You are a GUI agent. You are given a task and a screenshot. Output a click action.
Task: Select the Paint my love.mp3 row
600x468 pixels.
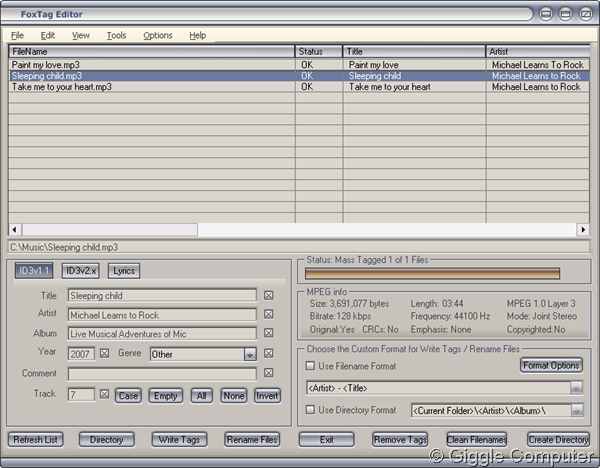coord(298,65)
